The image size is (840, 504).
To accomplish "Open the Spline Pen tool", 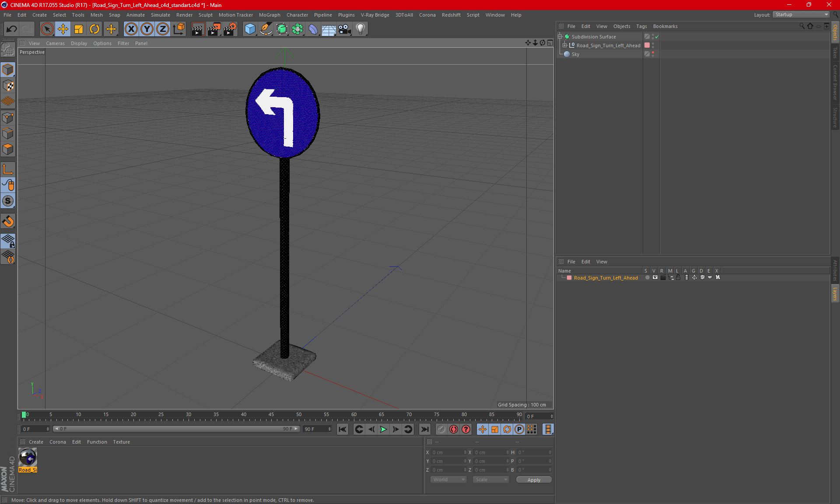I will (266, 29).
